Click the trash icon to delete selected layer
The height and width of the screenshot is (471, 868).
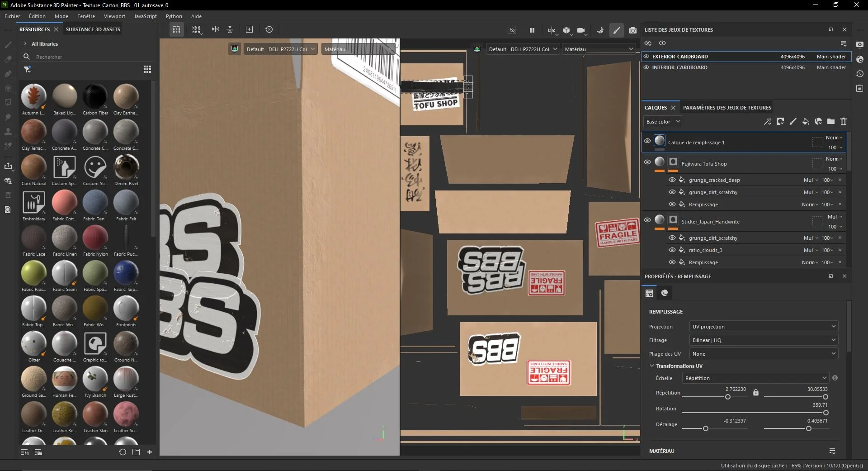click(844, 121)
